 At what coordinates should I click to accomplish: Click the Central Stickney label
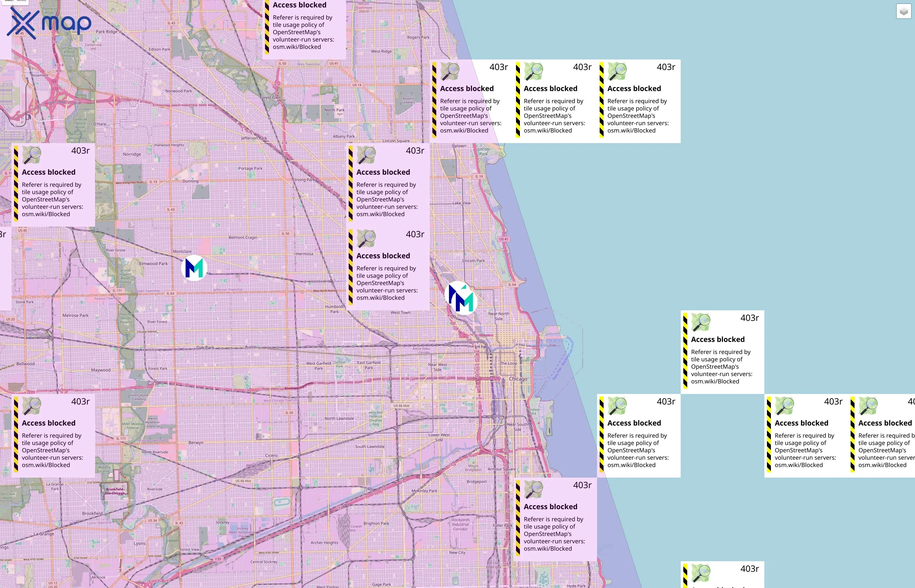263,562
